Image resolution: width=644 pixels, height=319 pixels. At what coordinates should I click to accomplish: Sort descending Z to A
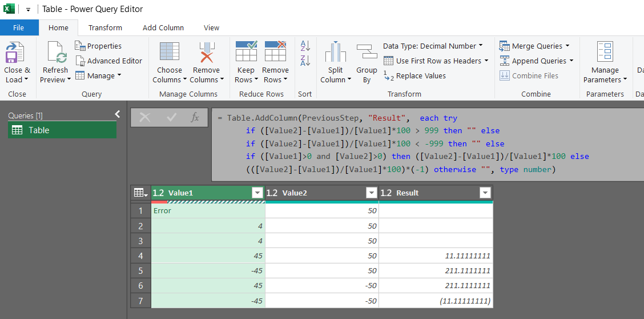point(305,61)
